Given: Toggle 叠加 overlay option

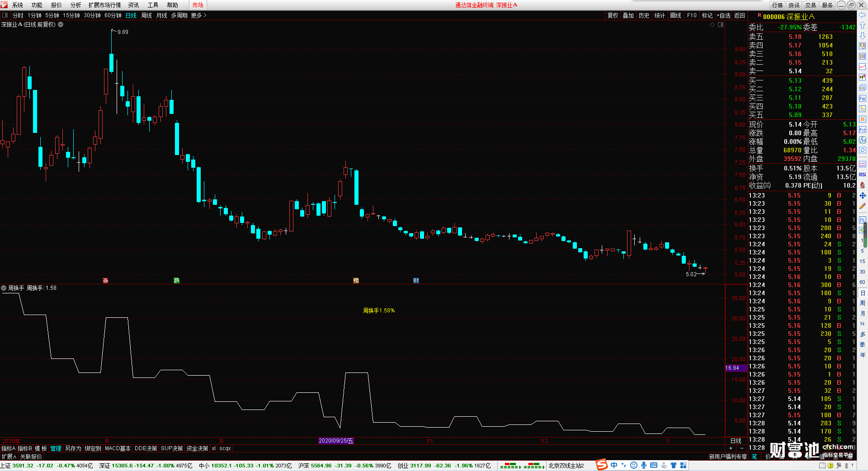Looking at the screenshot, I should [x=628, y=15].
